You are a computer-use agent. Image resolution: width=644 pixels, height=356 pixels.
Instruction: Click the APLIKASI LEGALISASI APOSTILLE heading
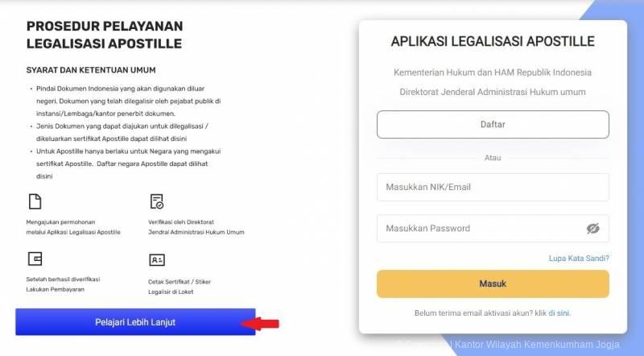click(493, 41)
